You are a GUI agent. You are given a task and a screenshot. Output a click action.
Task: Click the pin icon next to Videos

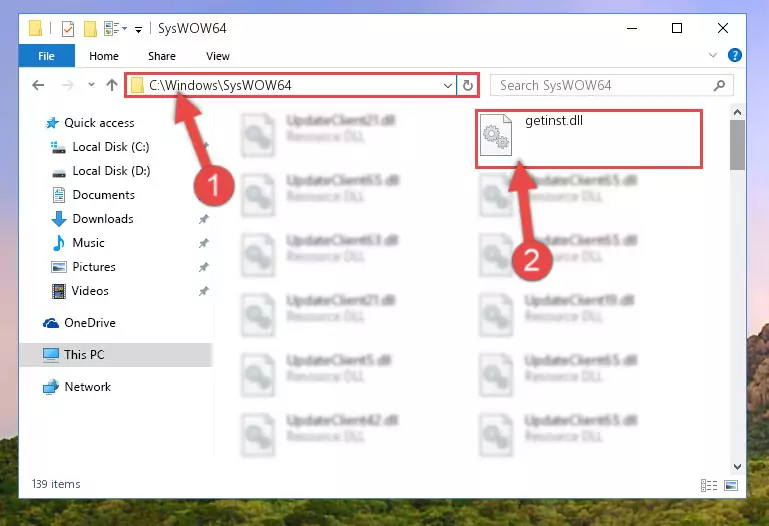[204, 291]
